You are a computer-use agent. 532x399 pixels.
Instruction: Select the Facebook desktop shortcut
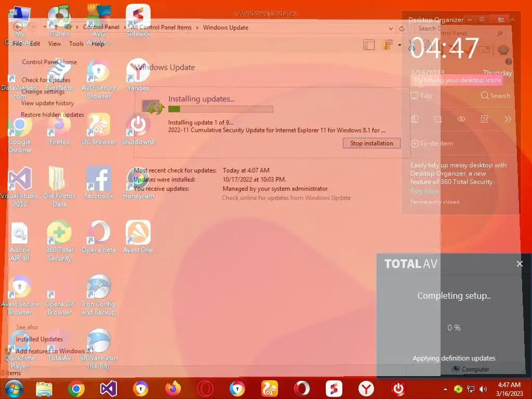point(99,182)
